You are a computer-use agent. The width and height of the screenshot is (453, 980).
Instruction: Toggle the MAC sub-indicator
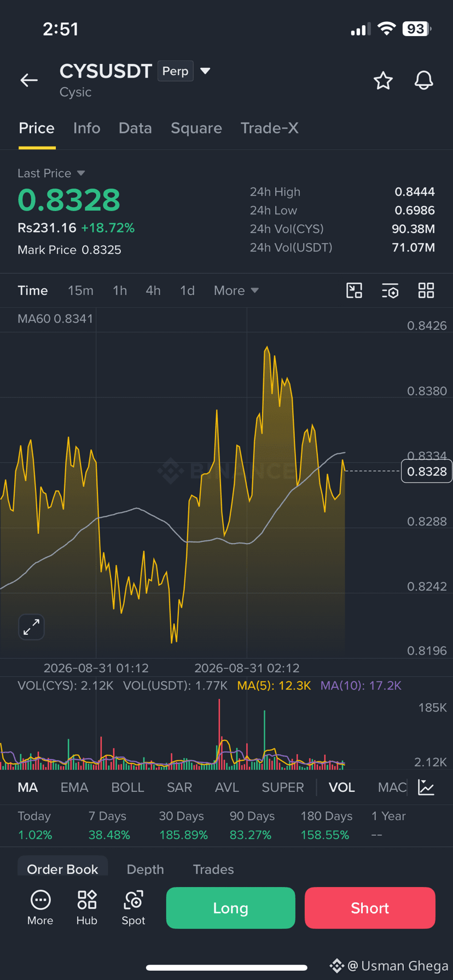coord(392,787)
